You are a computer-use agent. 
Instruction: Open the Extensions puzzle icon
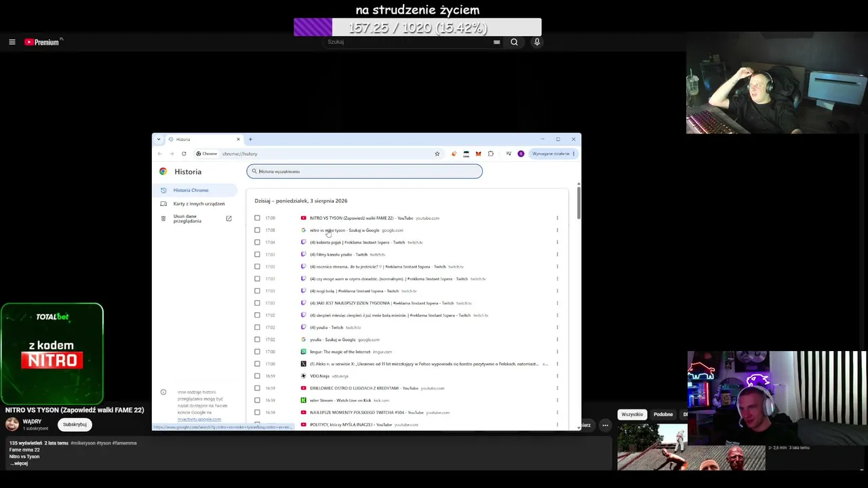[491, 154]
